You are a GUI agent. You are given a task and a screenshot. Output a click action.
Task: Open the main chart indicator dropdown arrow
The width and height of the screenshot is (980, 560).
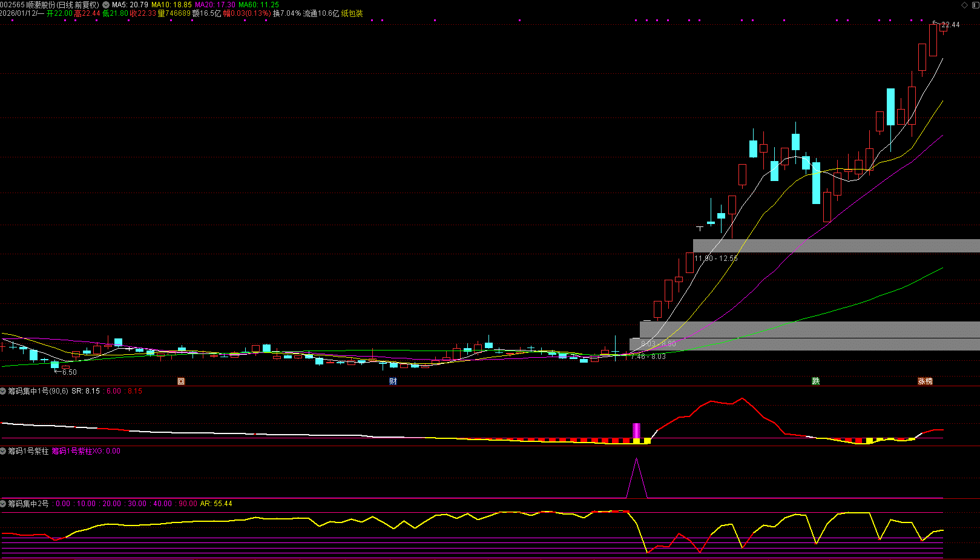click(106, 5)
